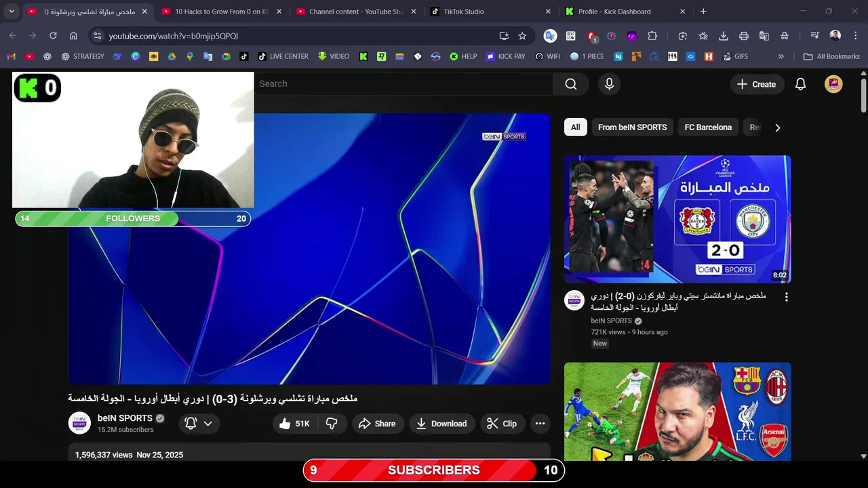This screenshot has width=868, height=488.
Task: Open the YouTube account avatar menu
Action: click(833, 84)
